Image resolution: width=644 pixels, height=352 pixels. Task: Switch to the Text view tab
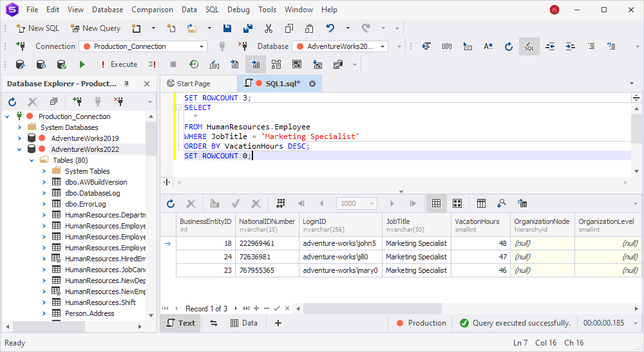click(x=180, y=323)
